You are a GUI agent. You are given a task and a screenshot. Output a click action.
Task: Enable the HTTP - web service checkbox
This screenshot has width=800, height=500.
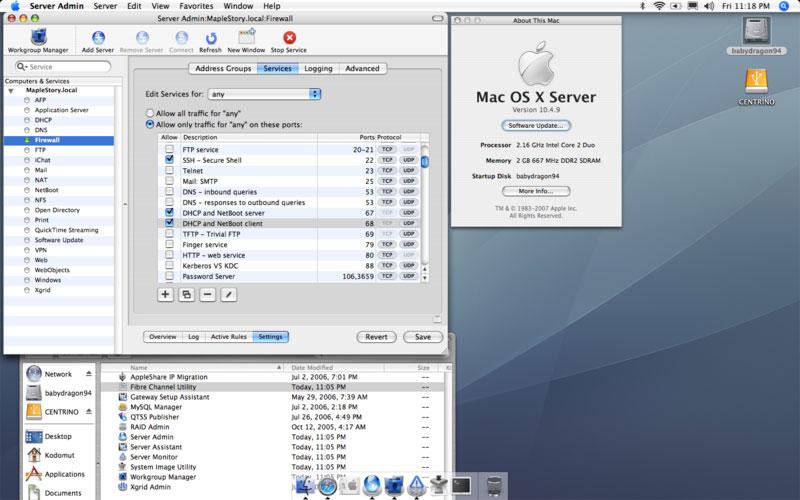pyautogui.click(x=169, y=255)
